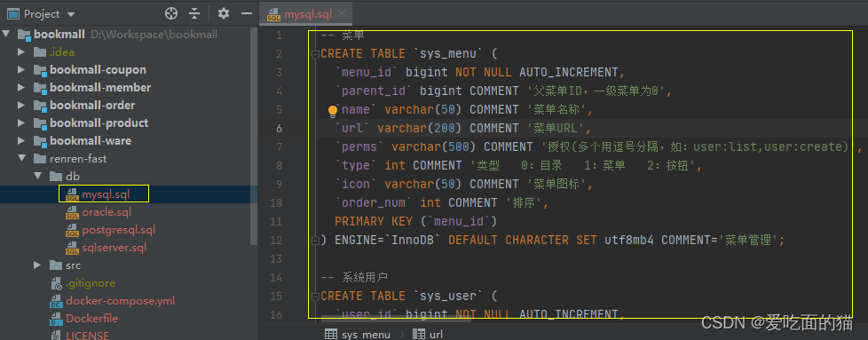Click the intention lightbulb on line 5
This screenshot has height=340, width=868.
[333, 111]
